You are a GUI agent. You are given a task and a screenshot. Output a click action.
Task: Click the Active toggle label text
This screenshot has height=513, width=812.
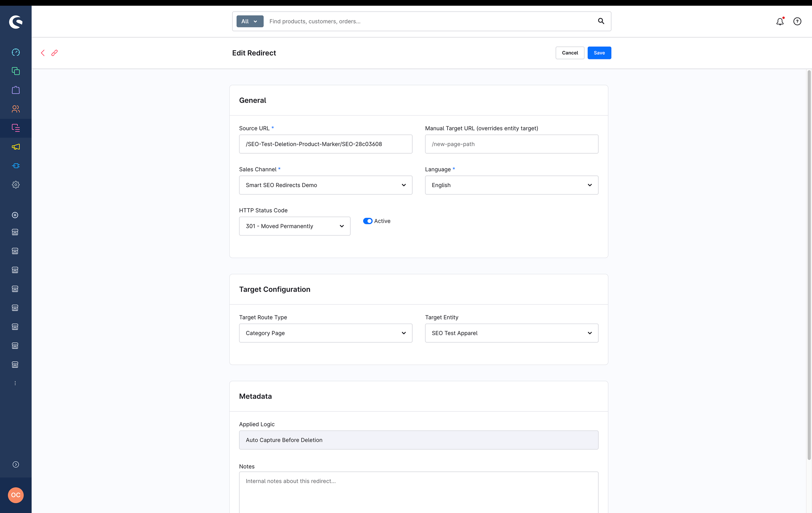(382, 221)
